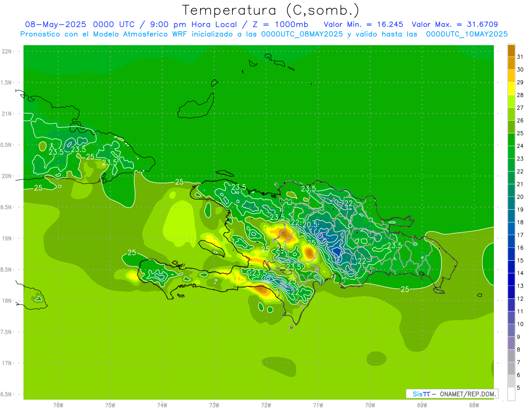Pick the blue swatch between 16 and 17

click(x=511, y=242)
